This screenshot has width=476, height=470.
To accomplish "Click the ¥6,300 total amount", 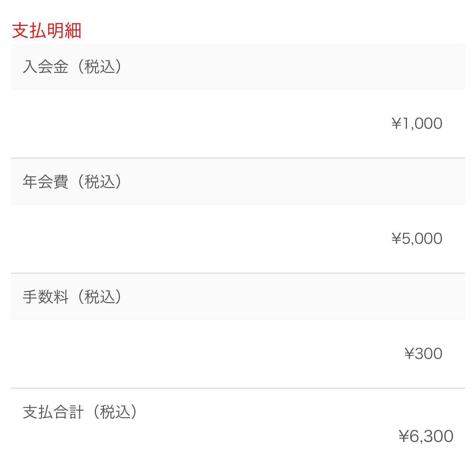I will (426, 436).
